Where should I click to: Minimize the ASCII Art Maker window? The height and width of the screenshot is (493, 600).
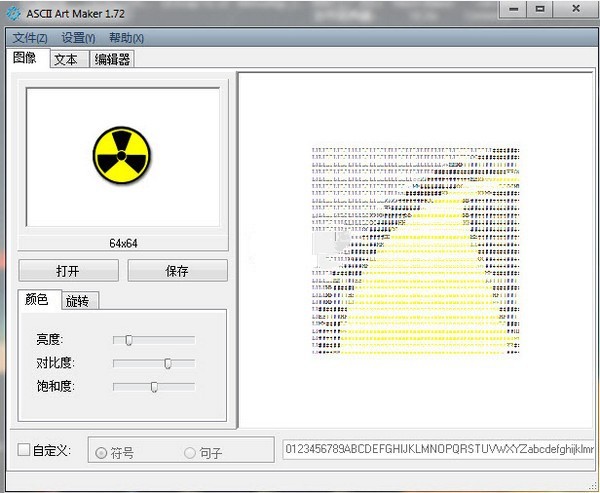(513, 9)
